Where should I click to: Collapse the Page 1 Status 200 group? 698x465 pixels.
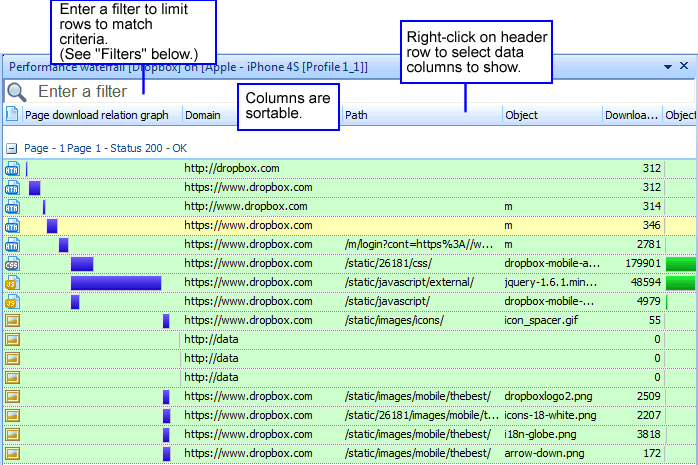click(12, 149)
